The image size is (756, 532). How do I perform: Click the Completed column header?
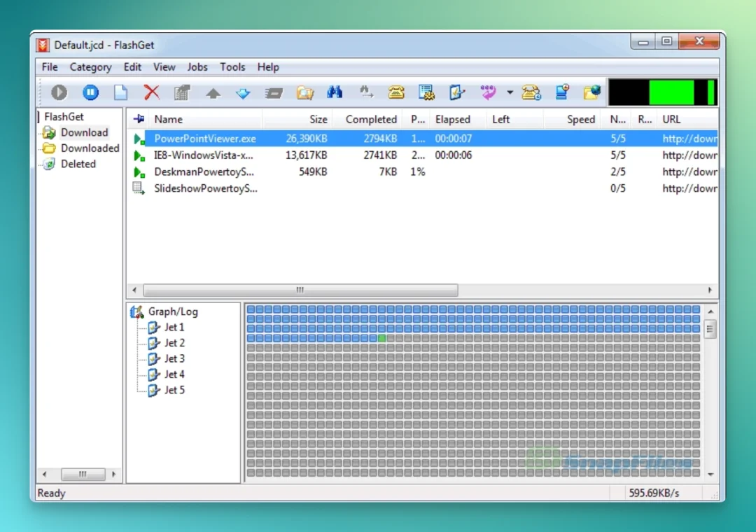(x=370, y=119)
